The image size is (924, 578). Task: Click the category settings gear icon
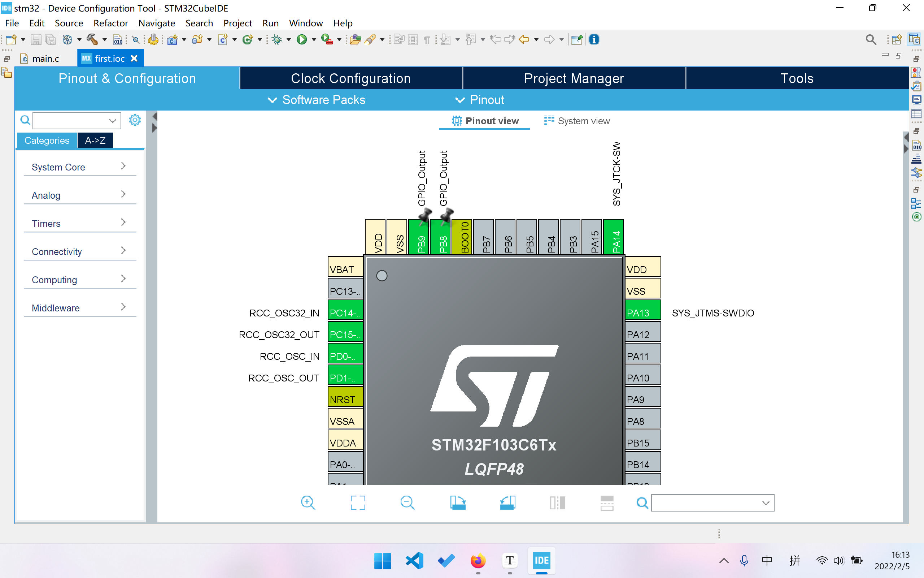click(x=135, y=120)
